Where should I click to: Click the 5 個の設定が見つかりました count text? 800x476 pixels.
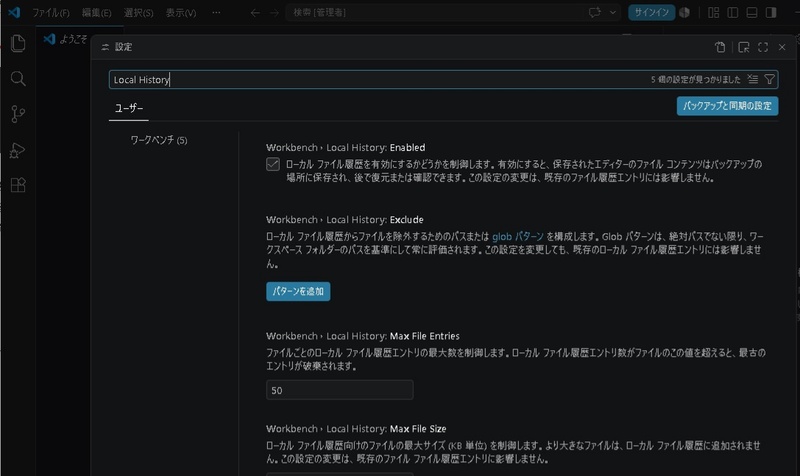coord(695,80)
